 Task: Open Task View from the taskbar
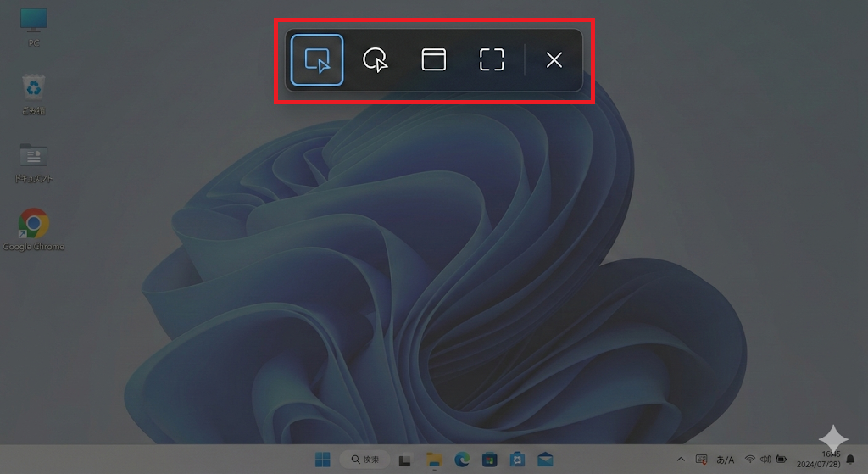tap(406, 460)
